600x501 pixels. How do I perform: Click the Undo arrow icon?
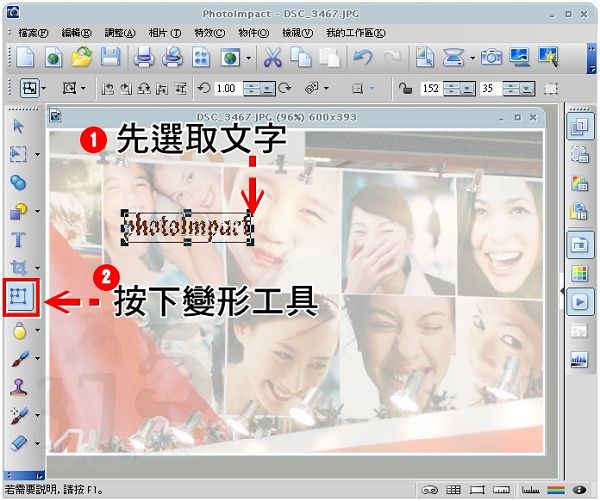click(362, 57)
